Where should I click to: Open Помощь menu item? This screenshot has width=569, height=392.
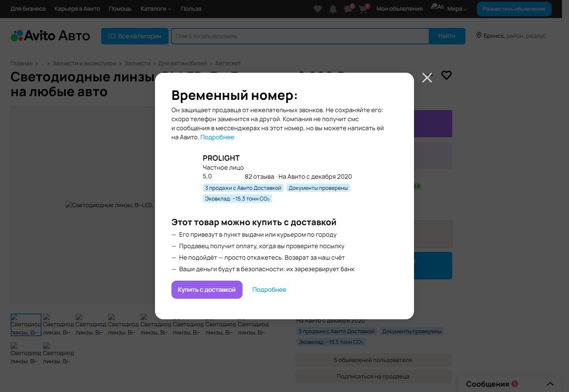click(120, 9)
